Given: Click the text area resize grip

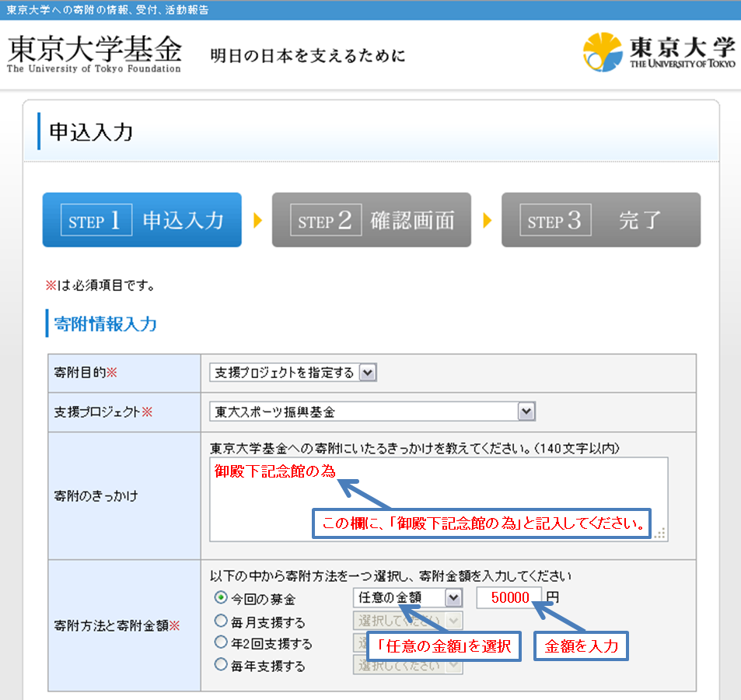Looking at the screenshot, I should tap(661, 534).
